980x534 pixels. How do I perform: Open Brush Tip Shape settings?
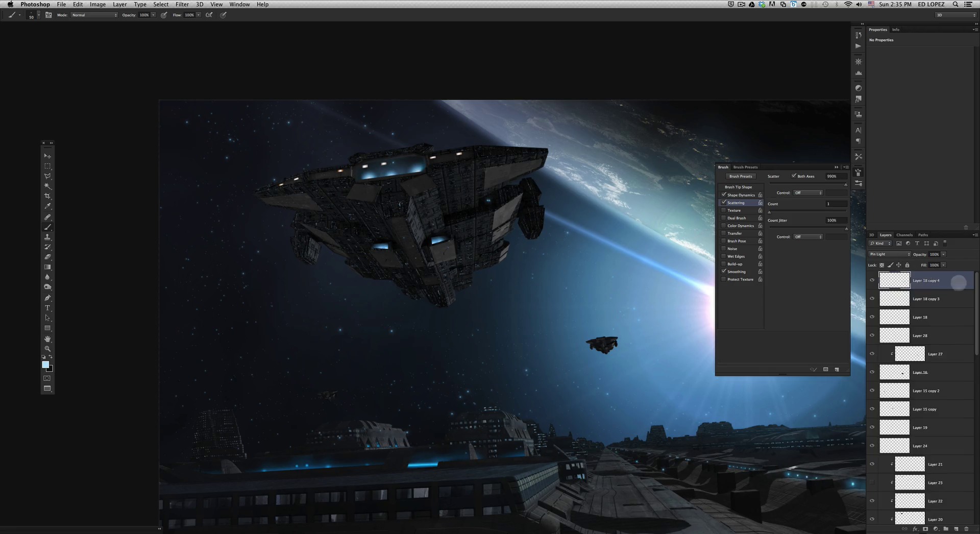click(x=738, y=187)
